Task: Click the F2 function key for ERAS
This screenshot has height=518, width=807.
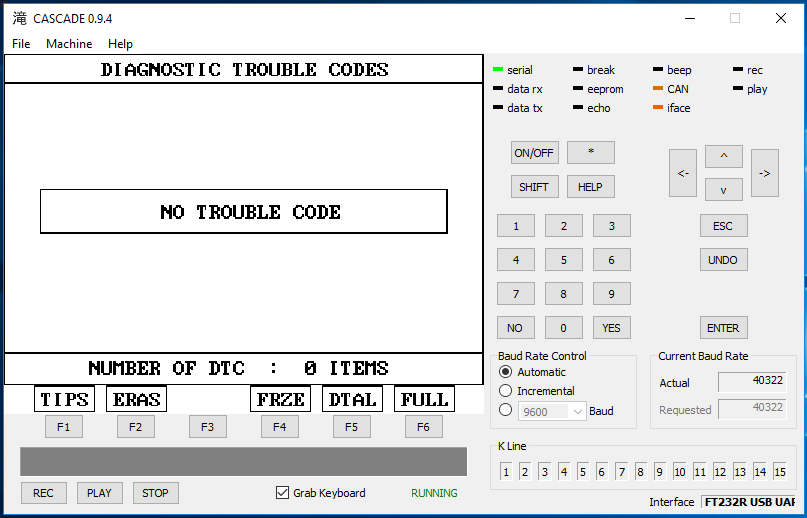Action: coord(135,427)
